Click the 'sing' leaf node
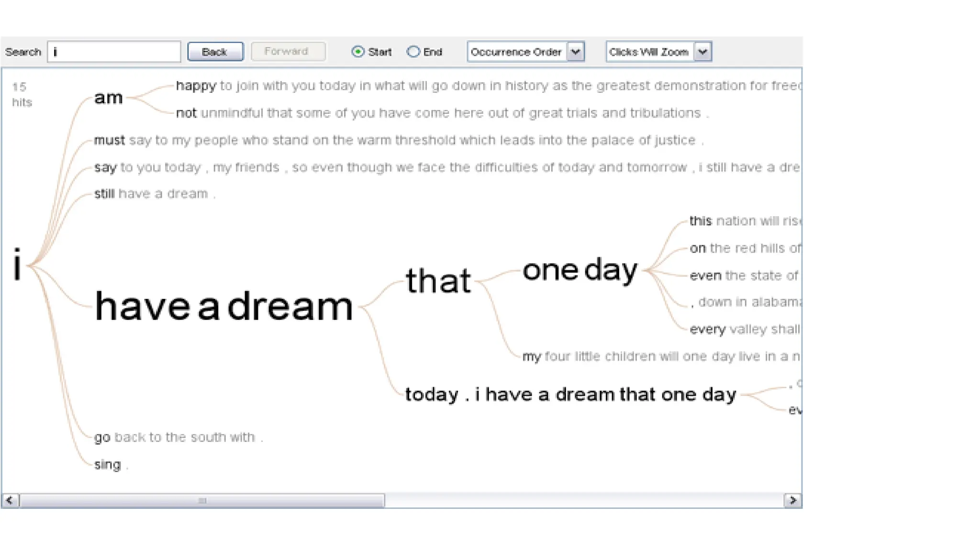Screen dimensions: 980x551 click(108, 464)
